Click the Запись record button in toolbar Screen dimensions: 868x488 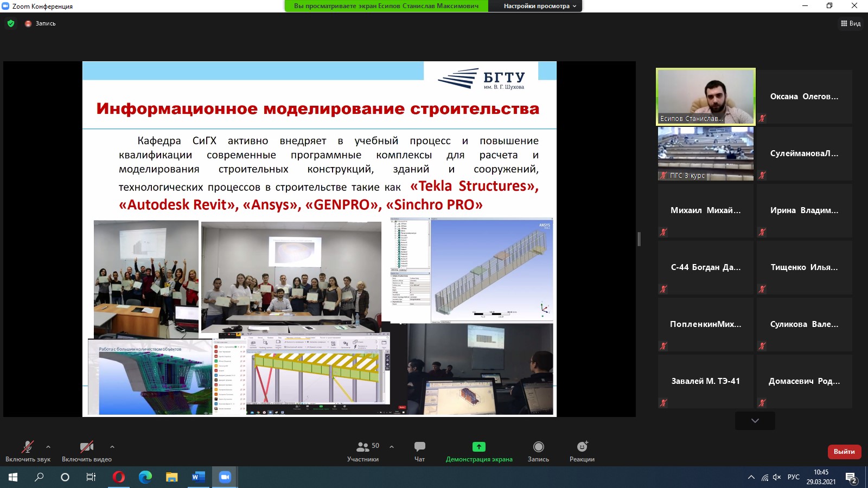point(538,451)
